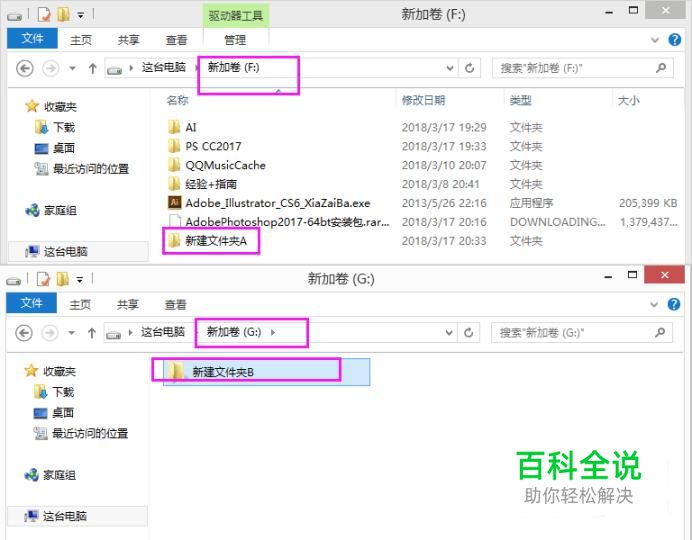Focus the 搜索"新加卷 (G:)" search box
The width and height of the screenshot is (692, 540).
(x=582, y=333)
